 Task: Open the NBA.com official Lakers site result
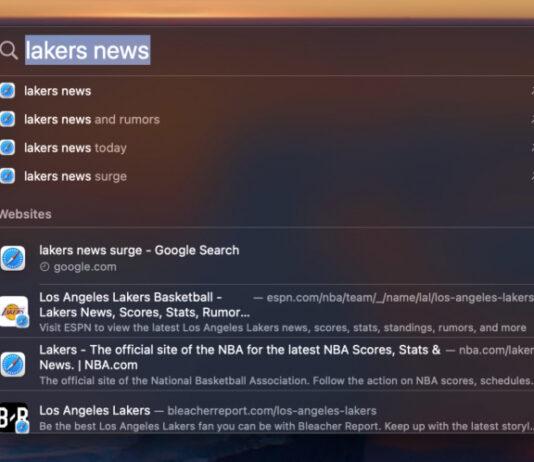(267, 365)
